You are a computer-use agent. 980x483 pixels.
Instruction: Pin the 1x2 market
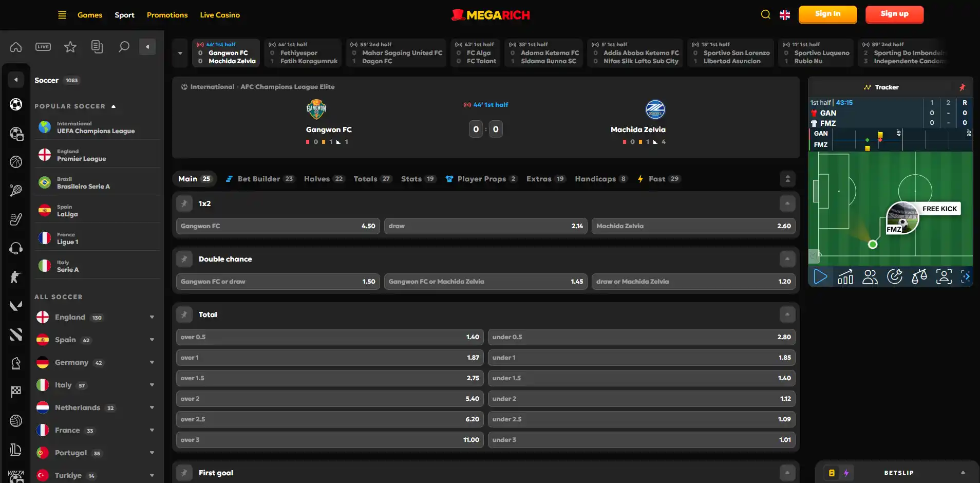184,203
